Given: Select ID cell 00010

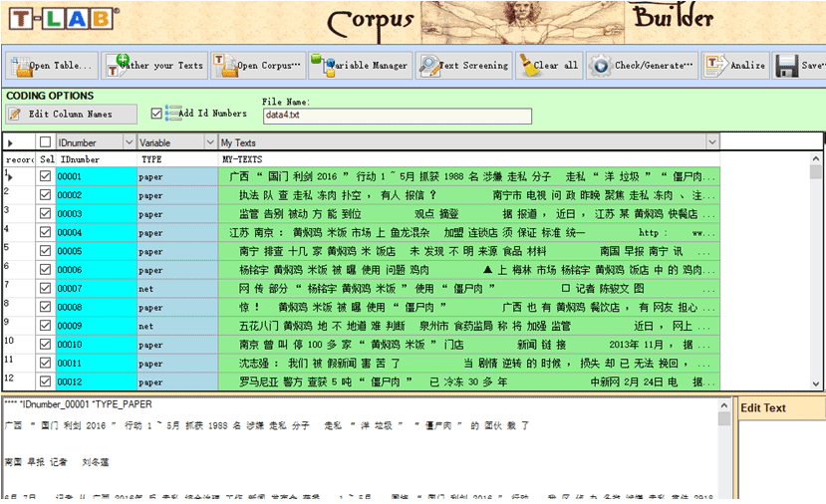Looking at the screenshot, I should [97, 345].
